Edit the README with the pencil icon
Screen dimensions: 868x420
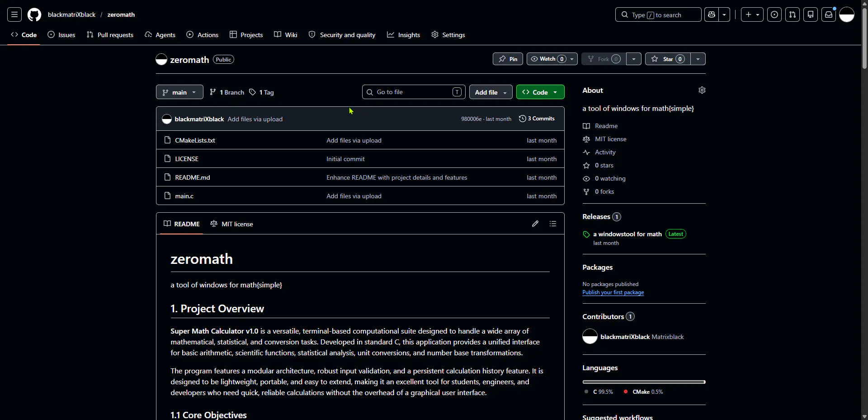[x=535, y=224]
